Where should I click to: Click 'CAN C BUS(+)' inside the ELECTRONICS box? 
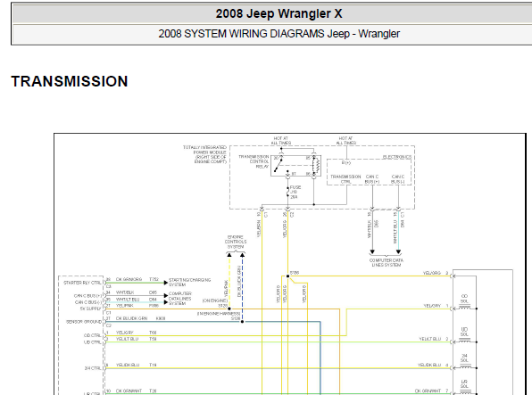[372, 179]
